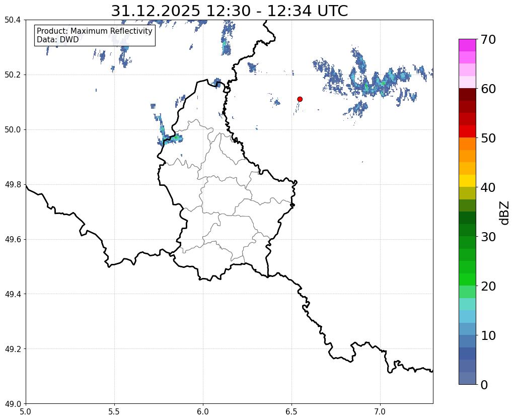Click the latitude tick label 50.0
This screenshot has width=515, height=420.
13,130
